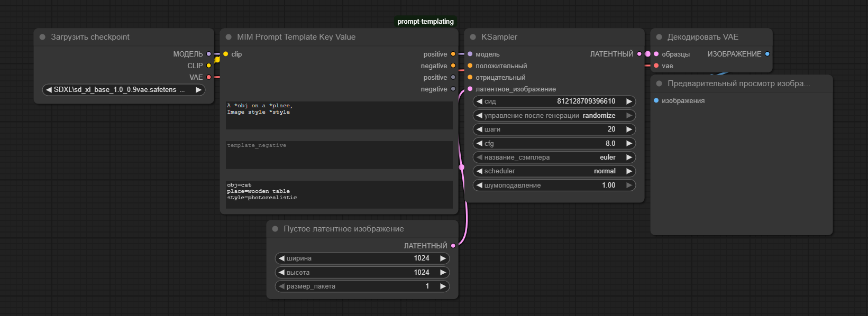The image size is (868, 316).
Task: Increase ширина with right arrow
Action: pos(443,258)
